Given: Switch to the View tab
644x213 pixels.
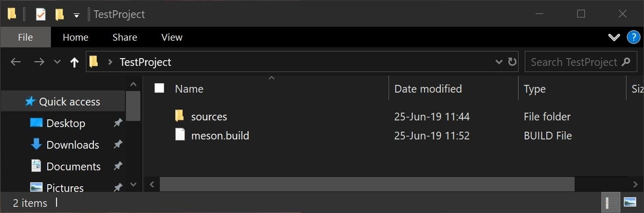Looking at the screenshot, I should [172, 37].
